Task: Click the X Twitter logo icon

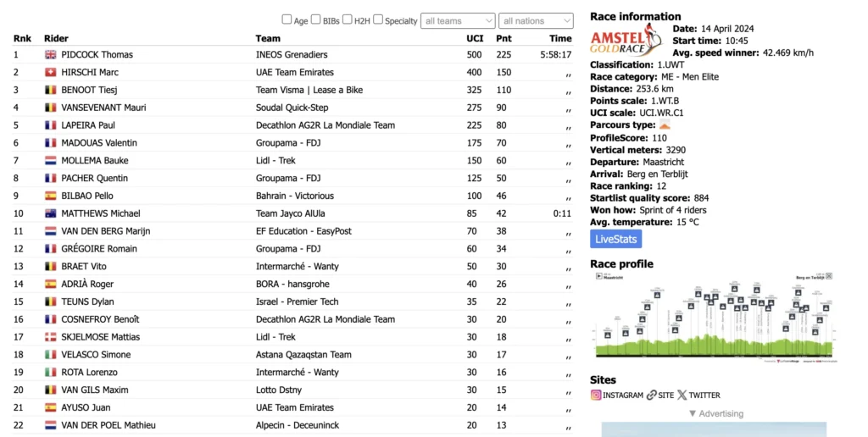Action: [x=682, y=395]
